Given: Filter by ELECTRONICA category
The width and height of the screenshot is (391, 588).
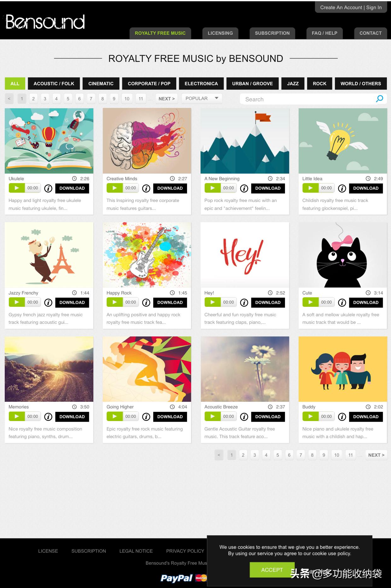Looking at the screenshot, I should (201, 84).
